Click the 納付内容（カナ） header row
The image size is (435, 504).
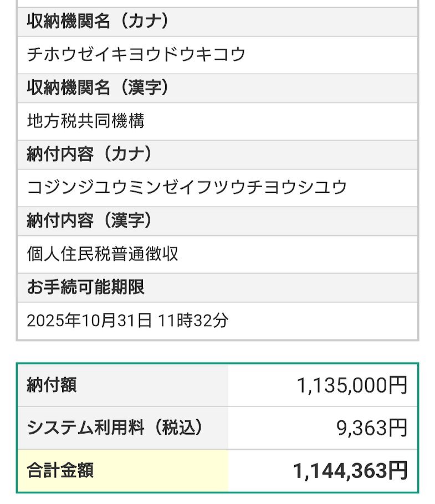217,155
